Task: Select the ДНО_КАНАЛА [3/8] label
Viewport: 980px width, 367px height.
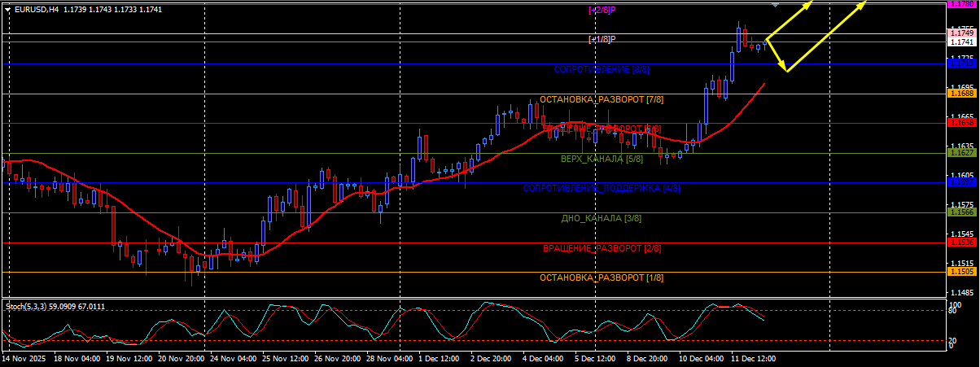Action: [602, 218]
